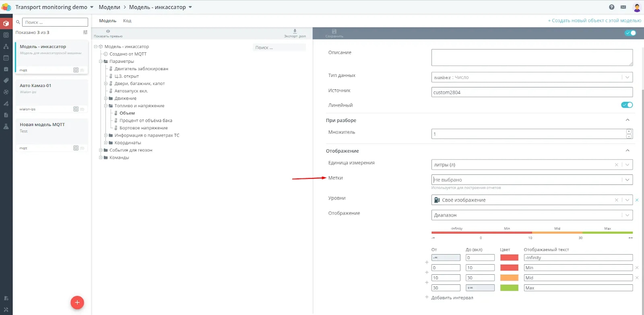
Task: Click the Источник input field
Action: 532,92
